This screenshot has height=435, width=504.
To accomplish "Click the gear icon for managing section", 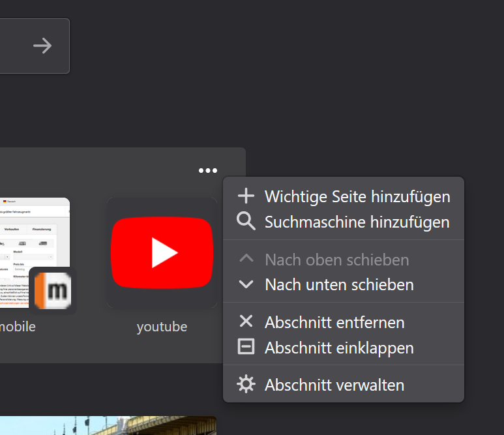I will pos(246,384).
